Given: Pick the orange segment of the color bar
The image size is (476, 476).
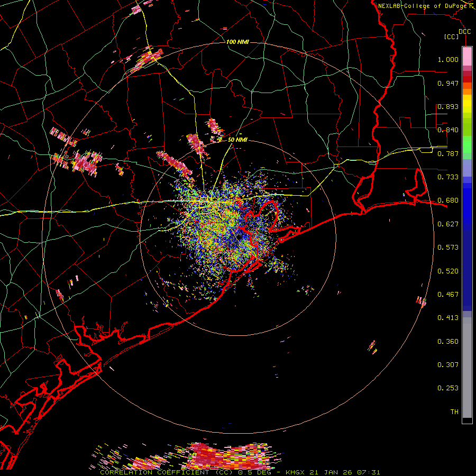Looking at the screenshot, I should (467, 91).
